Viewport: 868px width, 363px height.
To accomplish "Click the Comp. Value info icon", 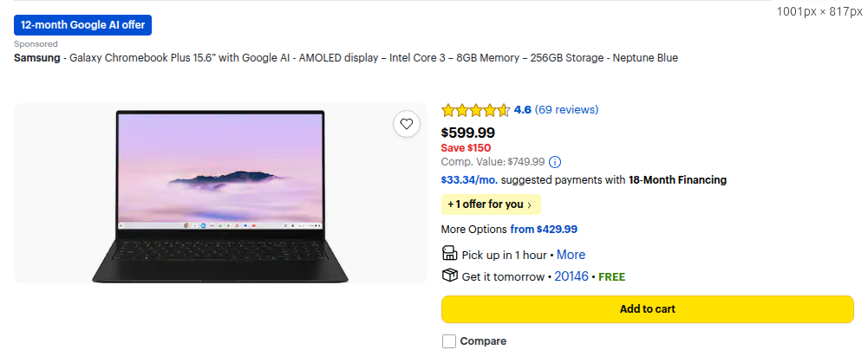I will [x=555, y=162].
